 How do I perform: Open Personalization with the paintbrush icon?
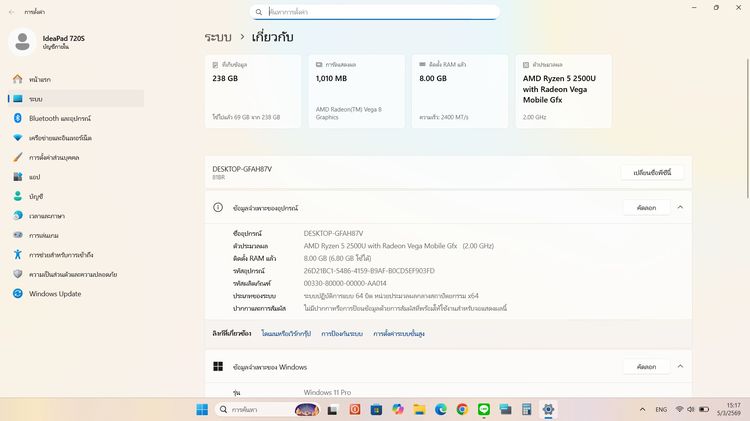[x=77, y=157]
